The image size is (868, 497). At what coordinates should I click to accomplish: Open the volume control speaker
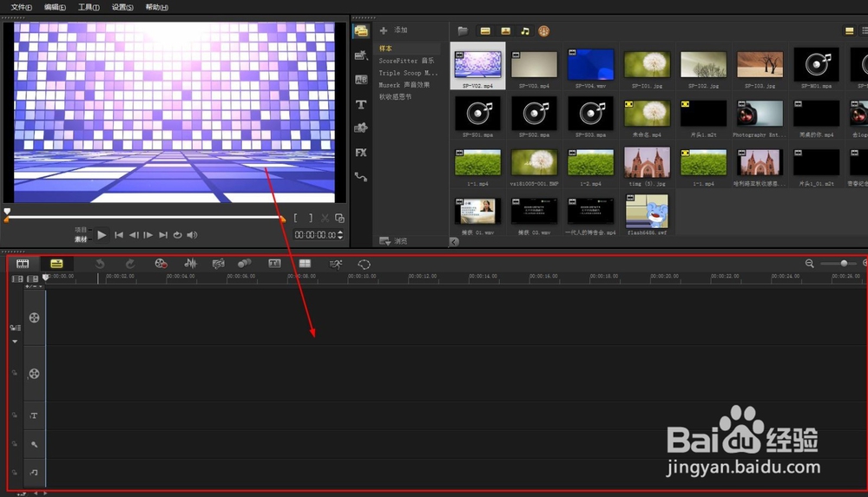tap(192, 235)
